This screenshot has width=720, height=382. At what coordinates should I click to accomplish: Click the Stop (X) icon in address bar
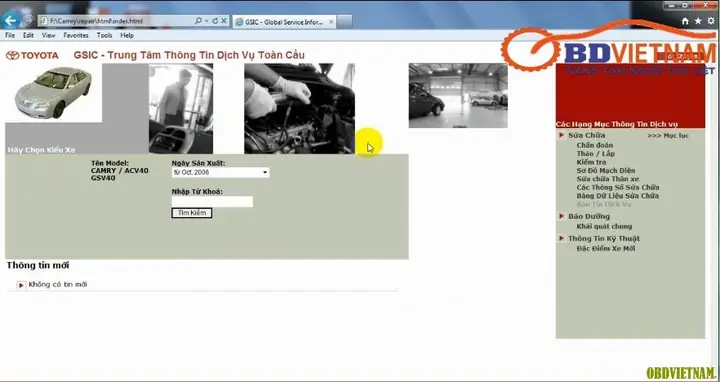point(224,21)
